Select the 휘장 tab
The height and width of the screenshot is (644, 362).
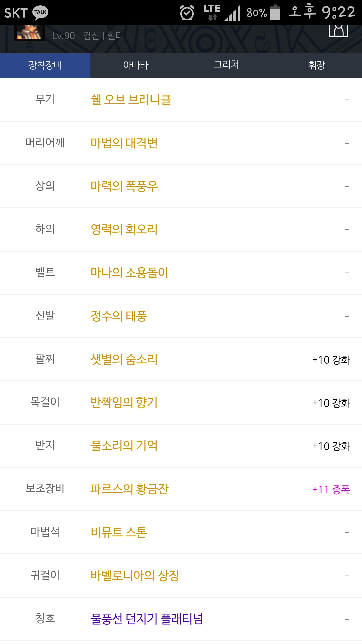click(317, 65)
